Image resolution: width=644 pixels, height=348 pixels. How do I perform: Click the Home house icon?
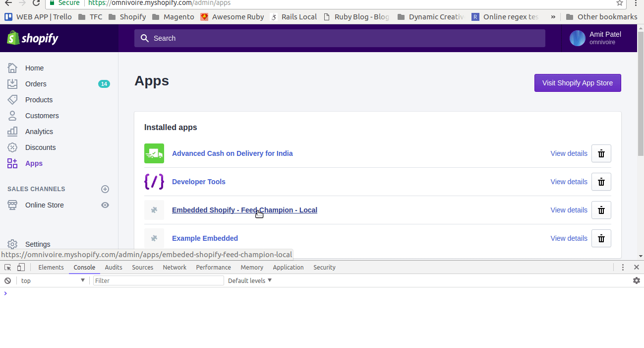tap(12, 68)
